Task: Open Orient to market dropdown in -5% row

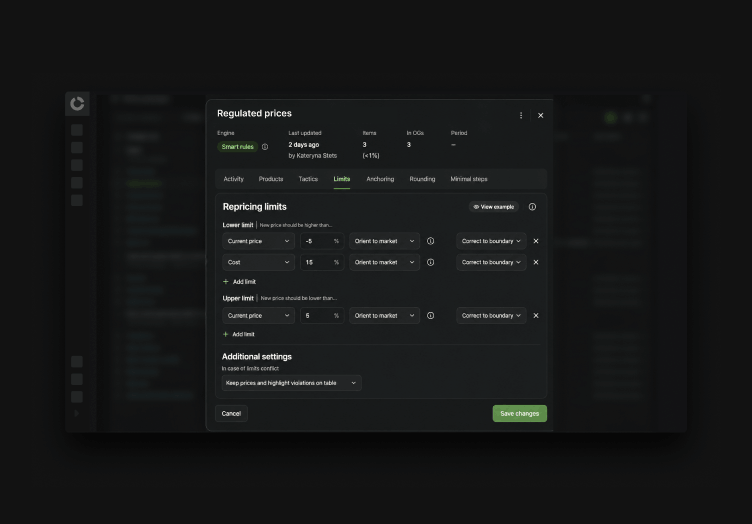Action: [x=385, y=241]
